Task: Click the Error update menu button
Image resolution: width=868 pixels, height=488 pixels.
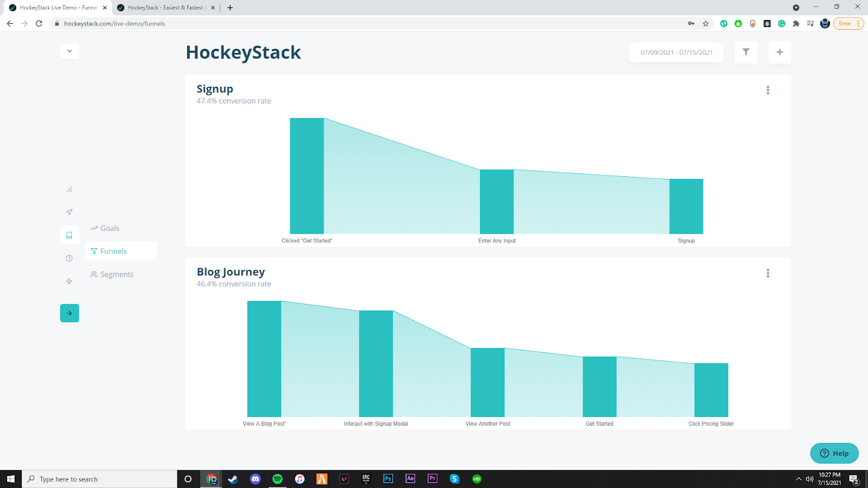Action: pyautogui.click(x=848, y=23)
